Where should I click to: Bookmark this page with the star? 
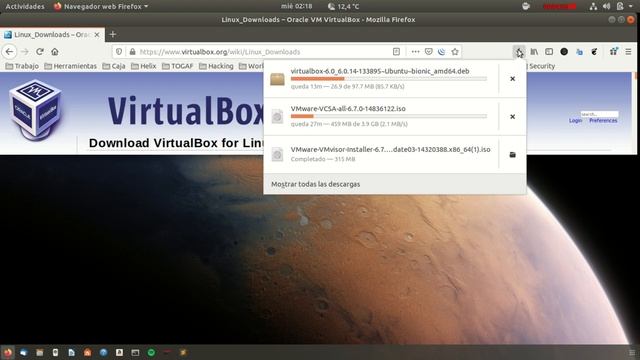click(x=455, y=52)
